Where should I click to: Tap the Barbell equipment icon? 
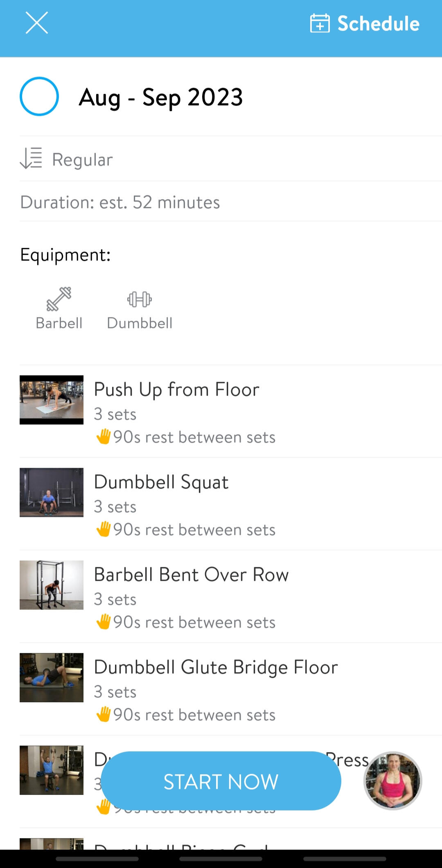[x=59, y=299]
